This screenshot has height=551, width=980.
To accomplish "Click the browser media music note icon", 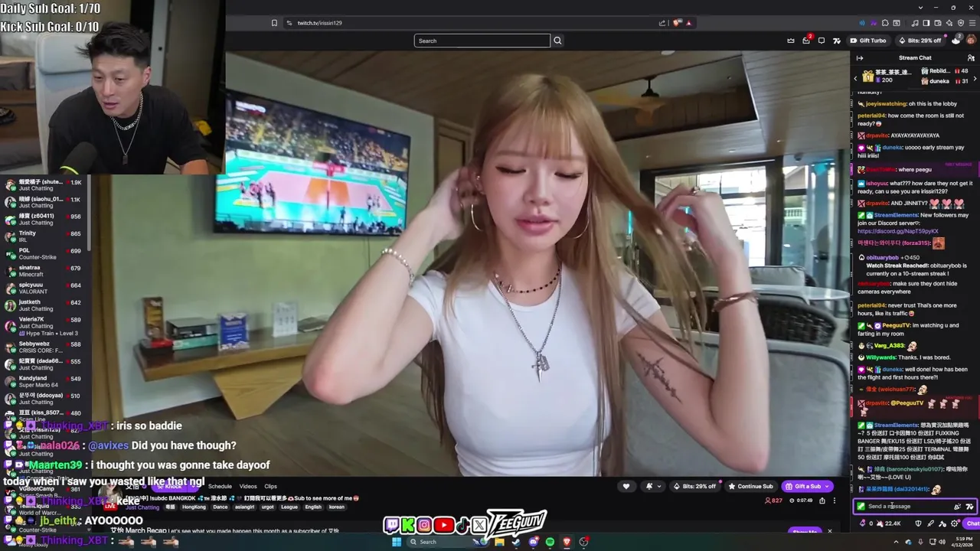I will click(915, 23).
